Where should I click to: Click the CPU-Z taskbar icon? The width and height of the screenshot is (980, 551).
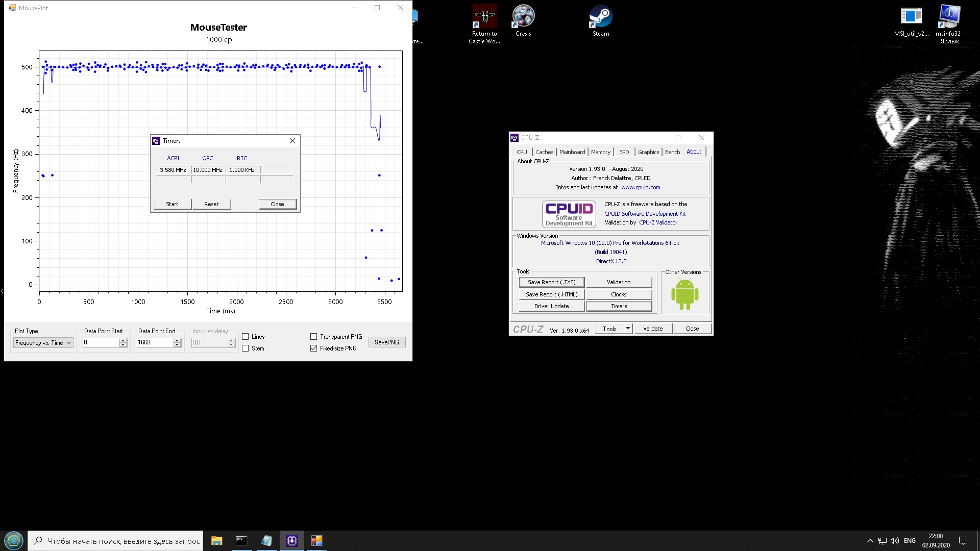[x=292, y=541]
